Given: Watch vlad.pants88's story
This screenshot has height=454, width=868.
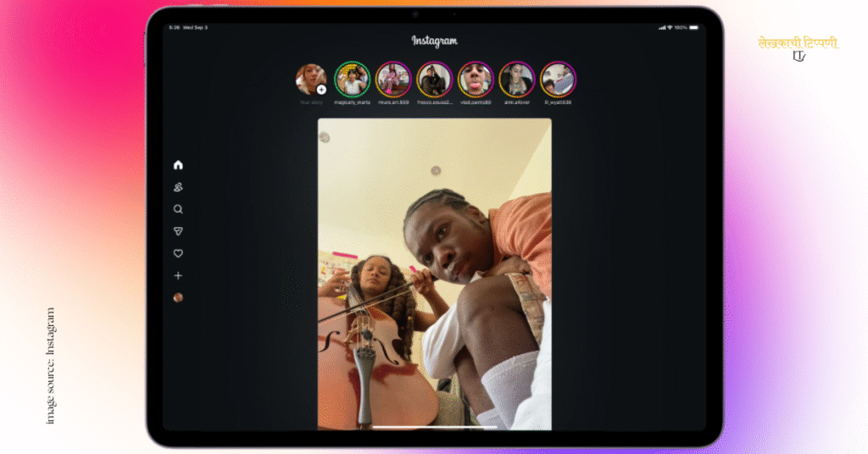Looking at the screenshot, I should pyautogui.click(x=476, y=79).
